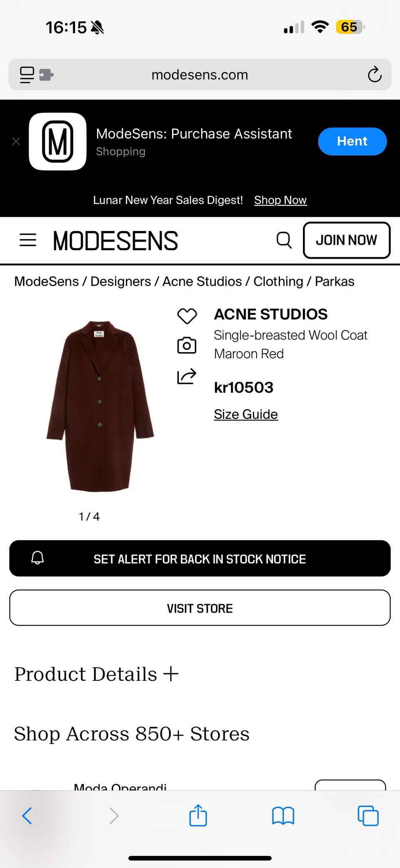The height and width of the screenshot is (868, 400).
Task: Dismiss the ModeSens app banner
Action: click(16, 141)
